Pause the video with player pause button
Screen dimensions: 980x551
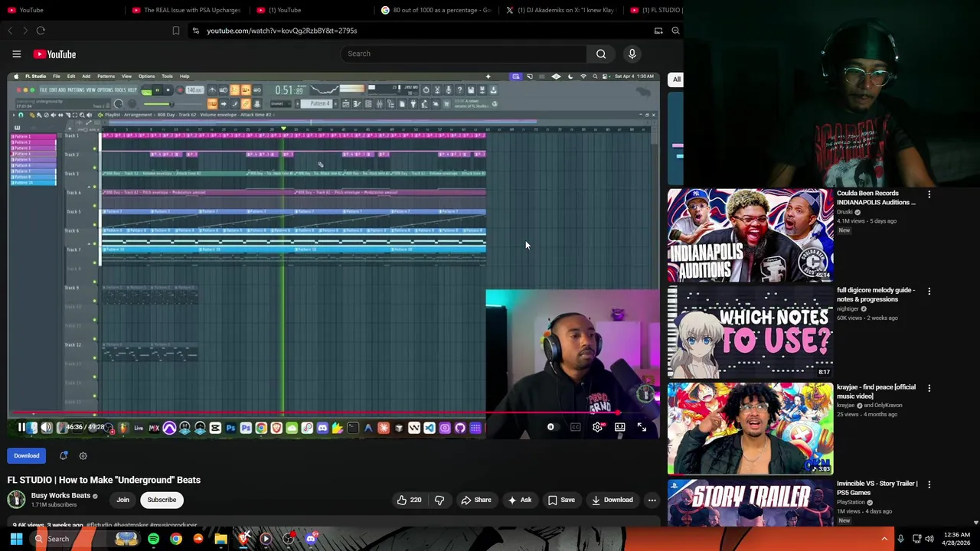(21, 427)
